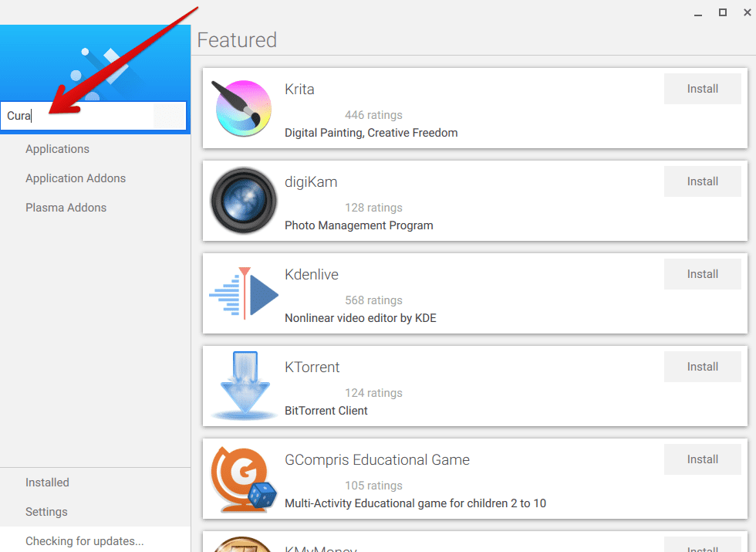Image resolution: width=756 pixels, height=552 pixels.
Task: Select the Photo Management Program description
Action: coord(359,225)
